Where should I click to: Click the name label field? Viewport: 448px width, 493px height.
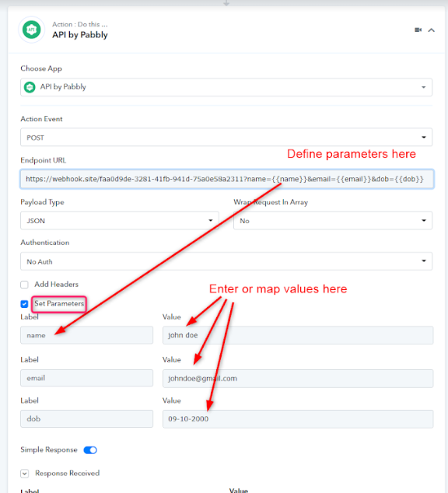point(87,335)
